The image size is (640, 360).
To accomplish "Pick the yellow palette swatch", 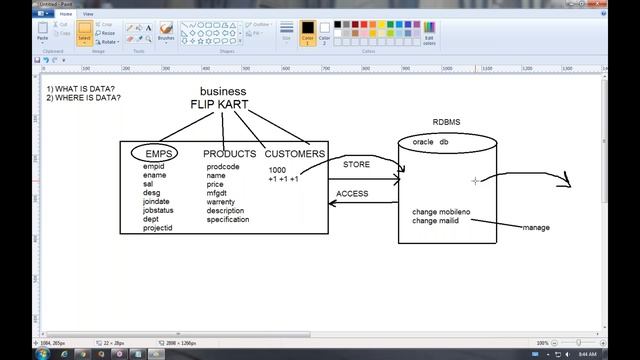I will (x=382, y=24).
